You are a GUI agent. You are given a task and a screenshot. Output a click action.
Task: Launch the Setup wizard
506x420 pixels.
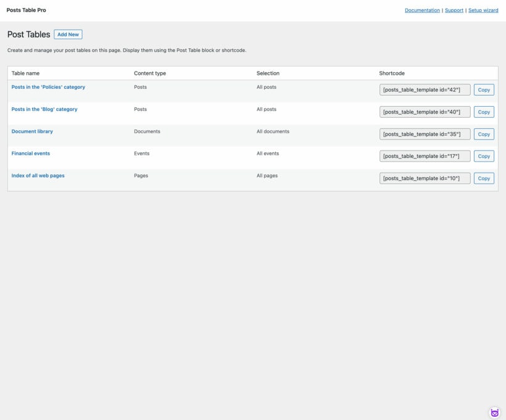(484, 10)
